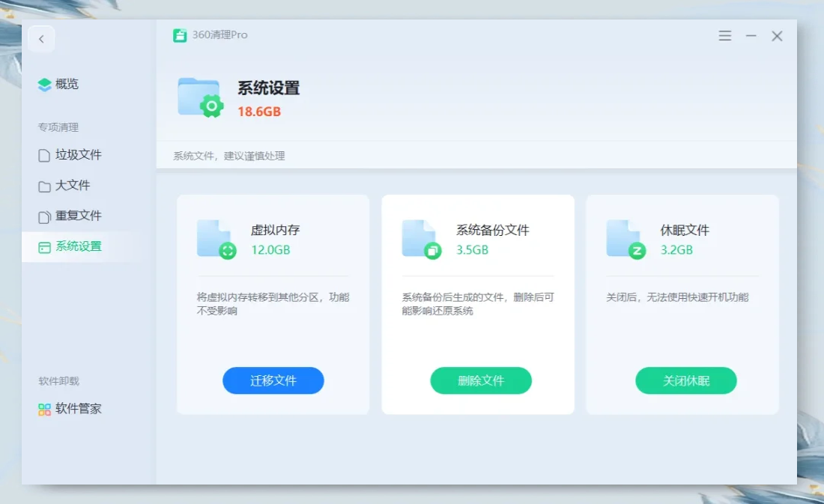Close the 360清理Pro window
The height and width of the screenshot is (504, 824).
click(x=777, y=36)
